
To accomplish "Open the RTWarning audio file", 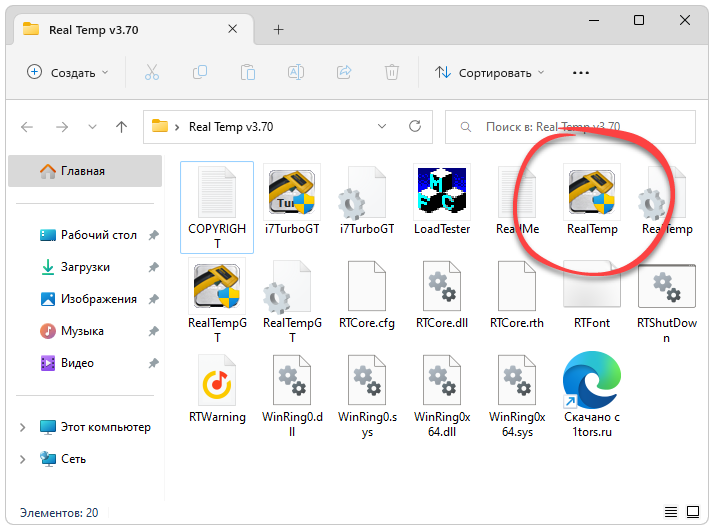I will 217,389.
